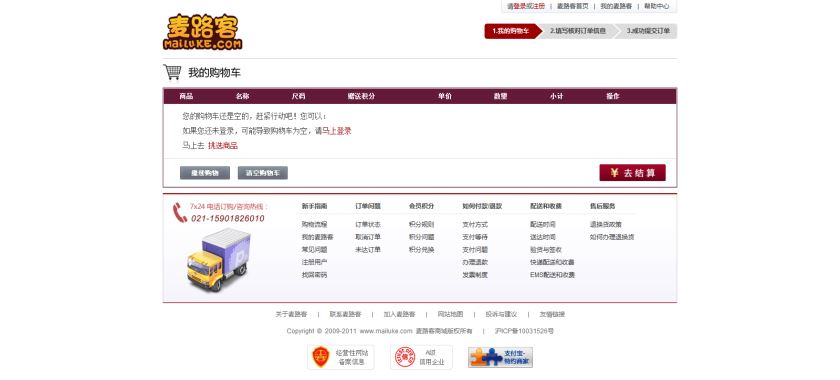
Task: Open the 取消订单 help link
Action: coord(368,237)
